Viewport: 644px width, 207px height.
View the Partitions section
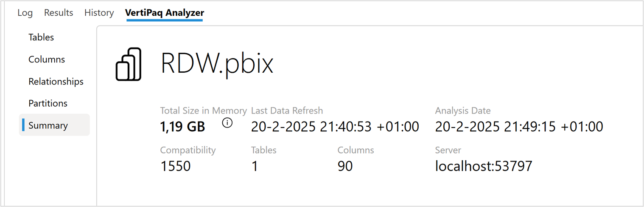tap(48, 103)
